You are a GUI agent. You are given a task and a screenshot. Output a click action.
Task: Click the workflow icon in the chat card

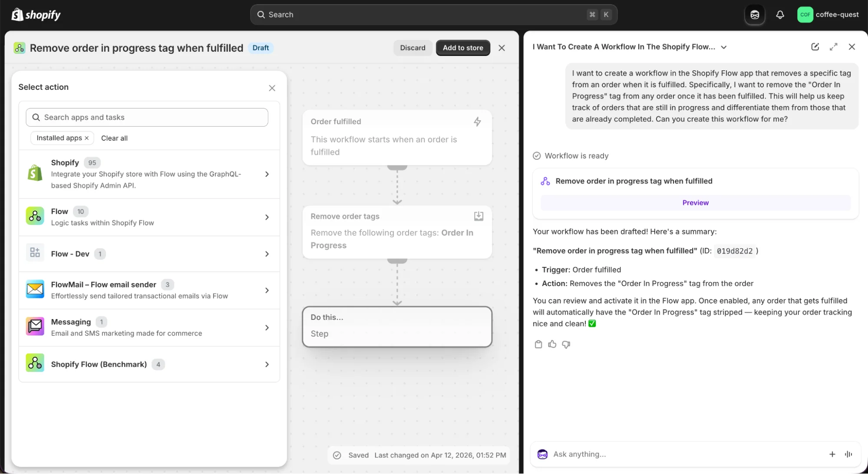click(545, 181)
